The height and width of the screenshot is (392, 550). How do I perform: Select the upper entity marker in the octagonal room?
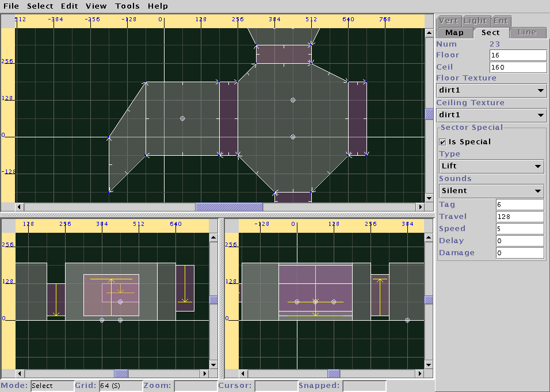click(293, 100)
